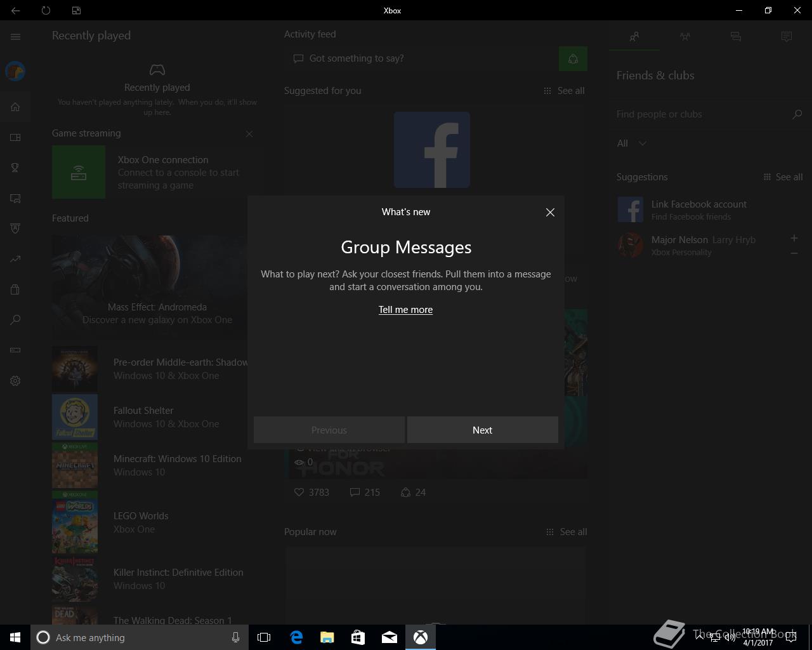This screenshot has height=650, width=812.
Task: Share the post with 24 shares
Action: (413, 492)
